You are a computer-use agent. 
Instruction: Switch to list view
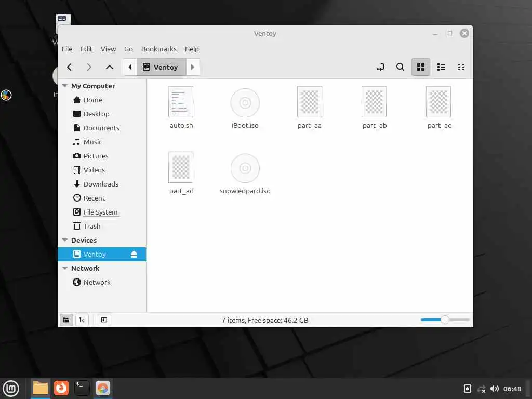[x=441, y=67]
